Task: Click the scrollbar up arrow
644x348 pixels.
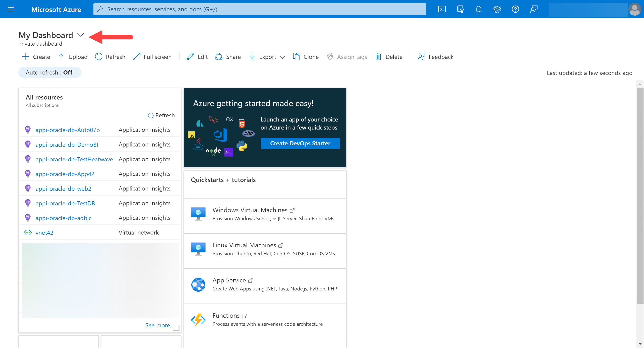Action: pos(640,84)
